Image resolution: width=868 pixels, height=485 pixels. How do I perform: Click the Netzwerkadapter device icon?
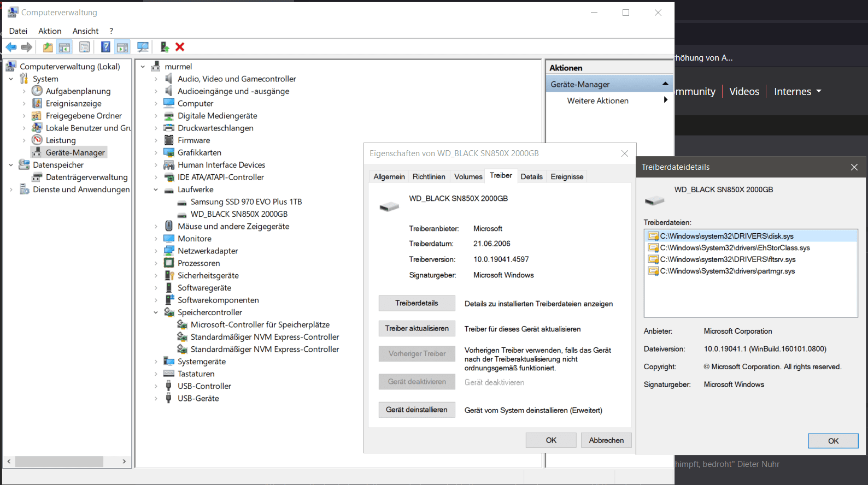coord(169,251)
